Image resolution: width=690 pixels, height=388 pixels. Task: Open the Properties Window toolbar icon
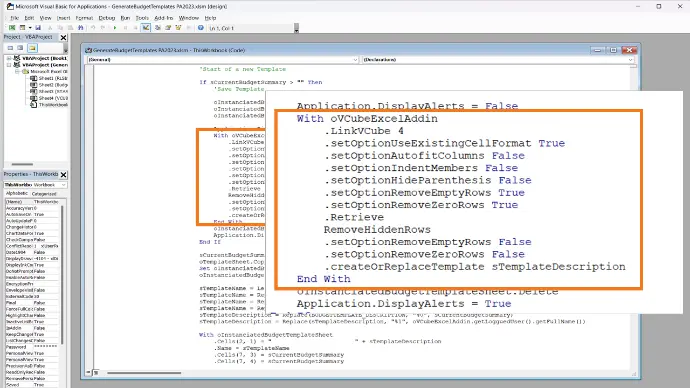point(168,28)
